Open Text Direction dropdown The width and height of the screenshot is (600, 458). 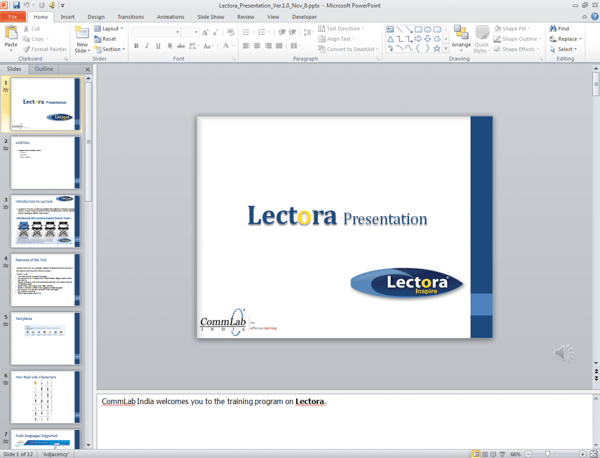click(341, 29)
